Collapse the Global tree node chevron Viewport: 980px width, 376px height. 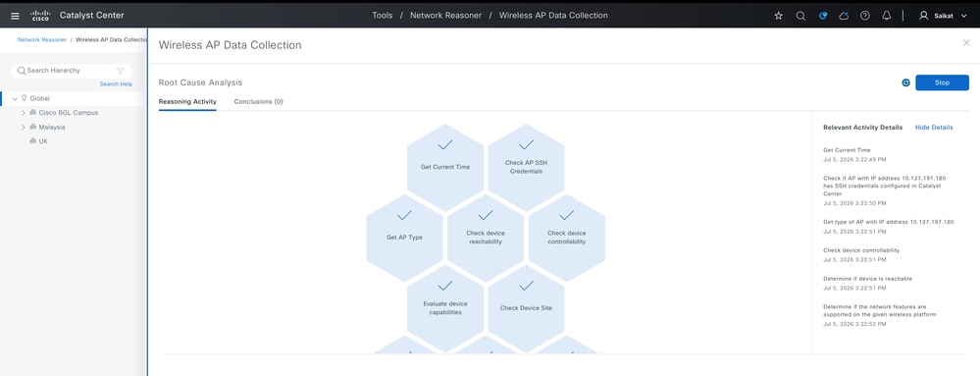(15, 98)
